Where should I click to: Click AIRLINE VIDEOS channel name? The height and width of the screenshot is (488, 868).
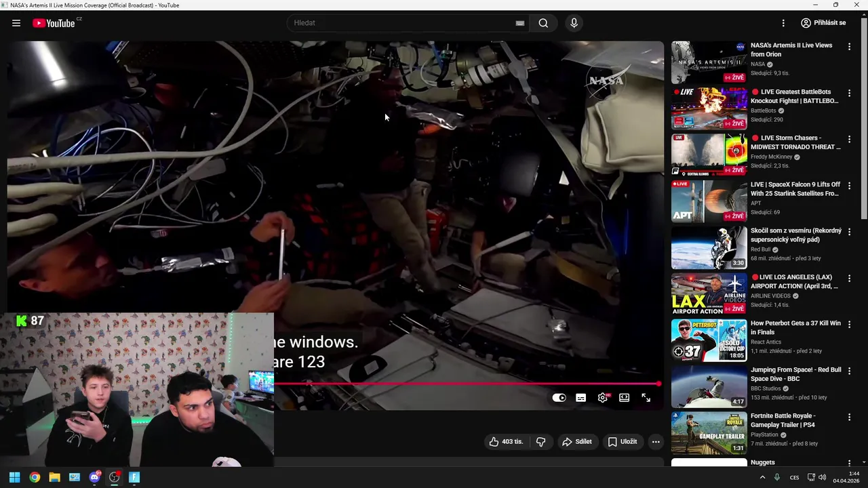(x=770, y=296)
